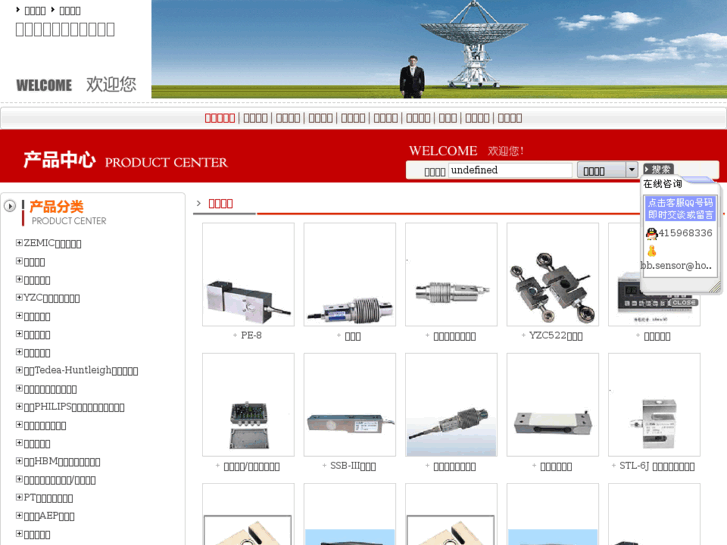The image size is (727, 545).
Task: Open the ZEMIC category link text
Action: point(52,243)
